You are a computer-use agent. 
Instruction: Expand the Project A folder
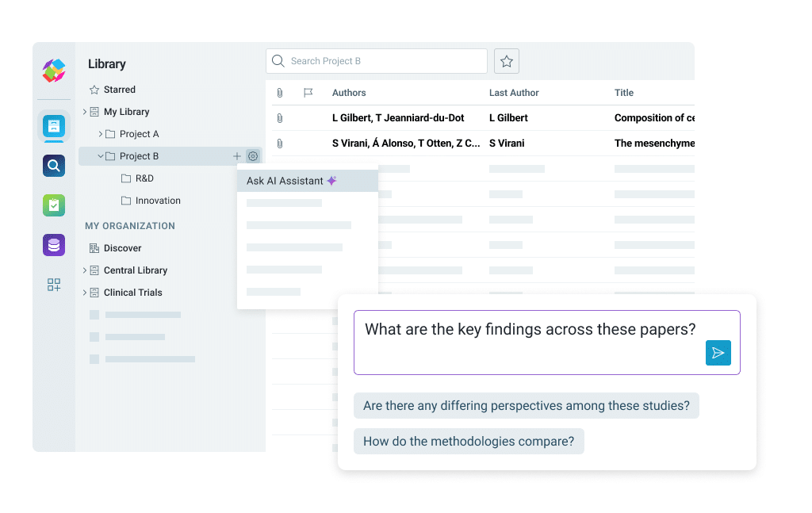(101, 134)
